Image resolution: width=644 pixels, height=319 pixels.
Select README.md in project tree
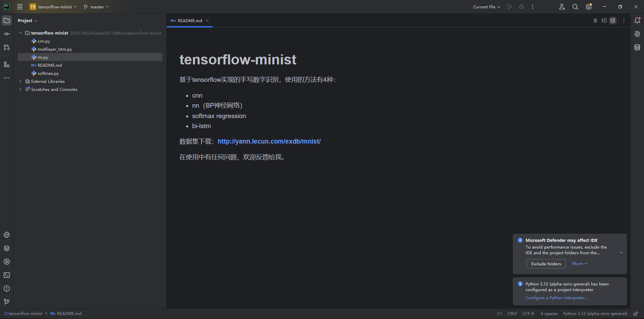pyautogui.click(x=90, y=65)
